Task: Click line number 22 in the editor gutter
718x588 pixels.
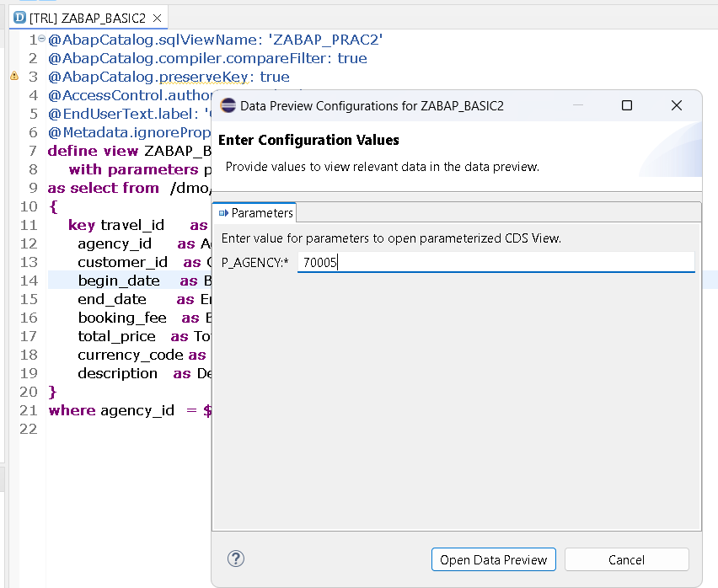Action: click(28, 429)
